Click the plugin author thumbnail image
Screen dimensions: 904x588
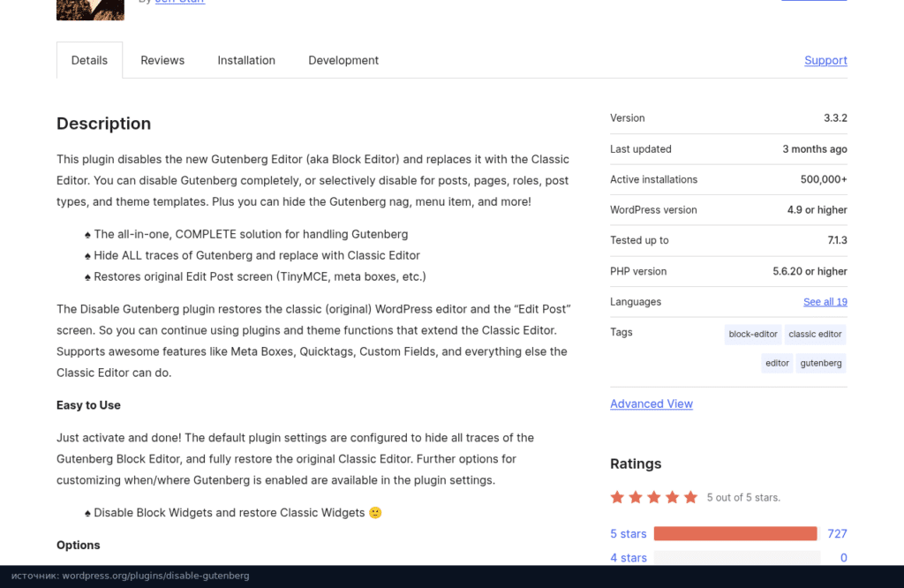tap(91, 10)
